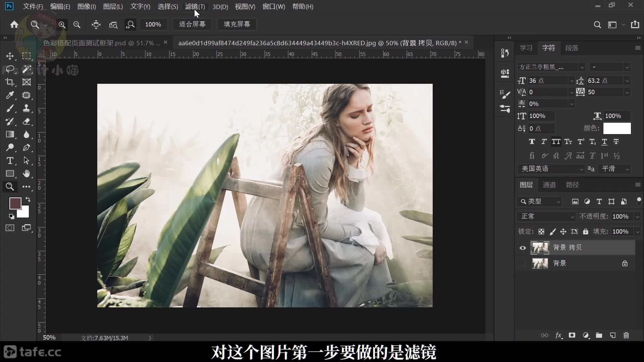Select the Dodge tool
644x362 pixels.
(10, 147)
